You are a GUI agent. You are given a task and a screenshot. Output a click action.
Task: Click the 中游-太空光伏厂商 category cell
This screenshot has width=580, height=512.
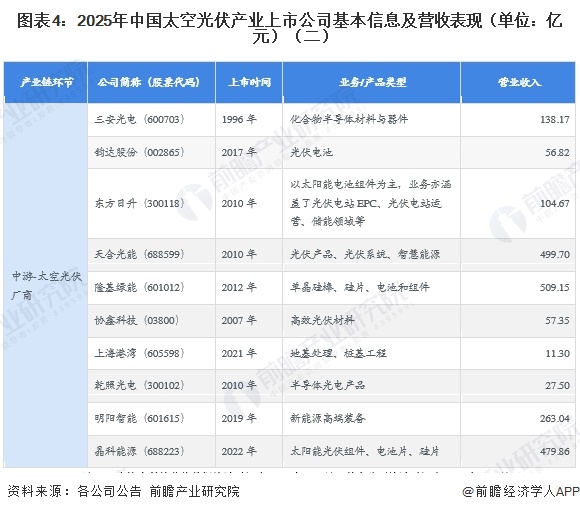coord(46,285)
